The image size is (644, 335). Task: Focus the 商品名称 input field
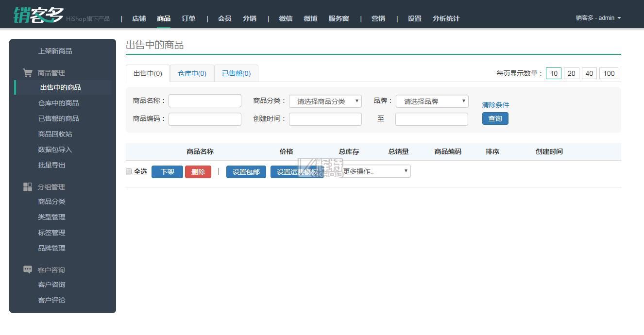[x=205, y=100]
